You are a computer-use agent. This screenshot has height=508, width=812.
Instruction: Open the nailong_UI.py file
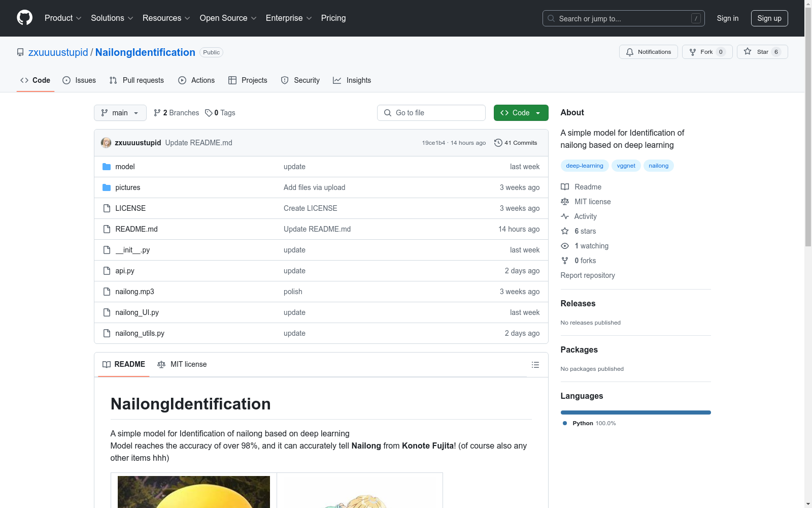(137, 312)
